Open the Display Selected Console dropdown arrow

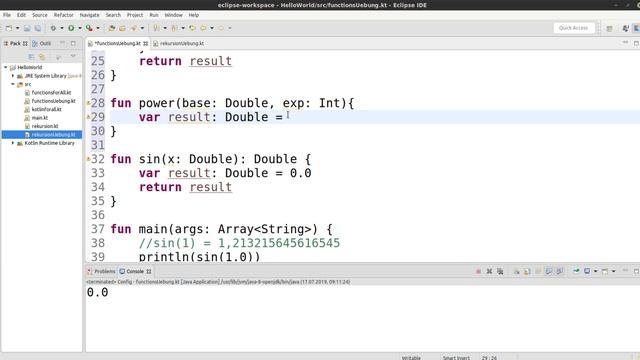point(596,271)
